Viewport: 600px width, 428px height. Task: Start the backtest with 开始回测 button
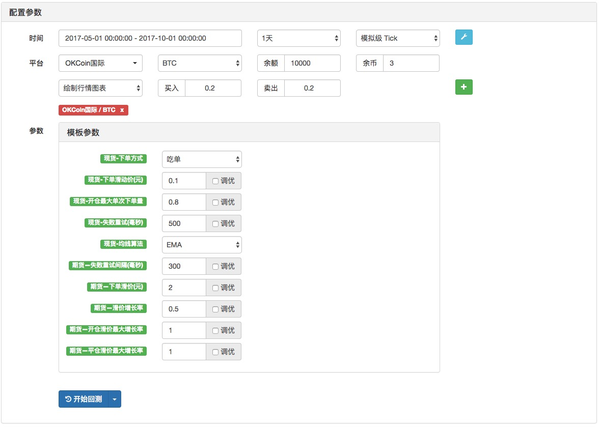(x=83, y=399)
